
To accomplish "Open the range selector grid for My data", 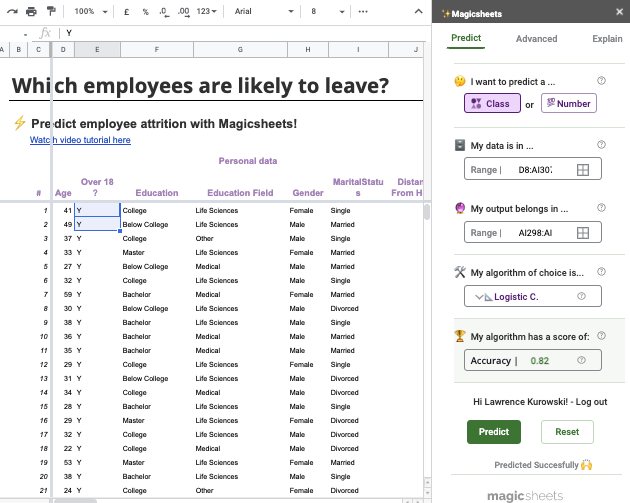I will (x=583, y=170).
